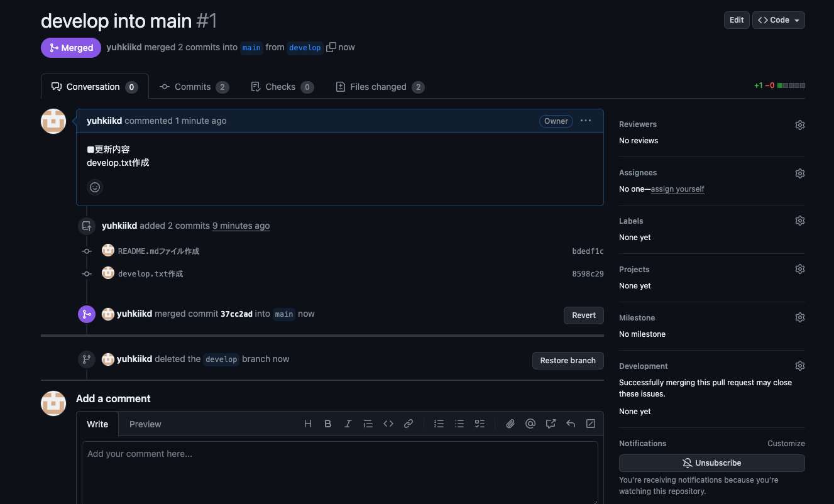
Task: Open the README.mdファイル作成 commit
Action: pyautogui.click(x=158, y=251)
